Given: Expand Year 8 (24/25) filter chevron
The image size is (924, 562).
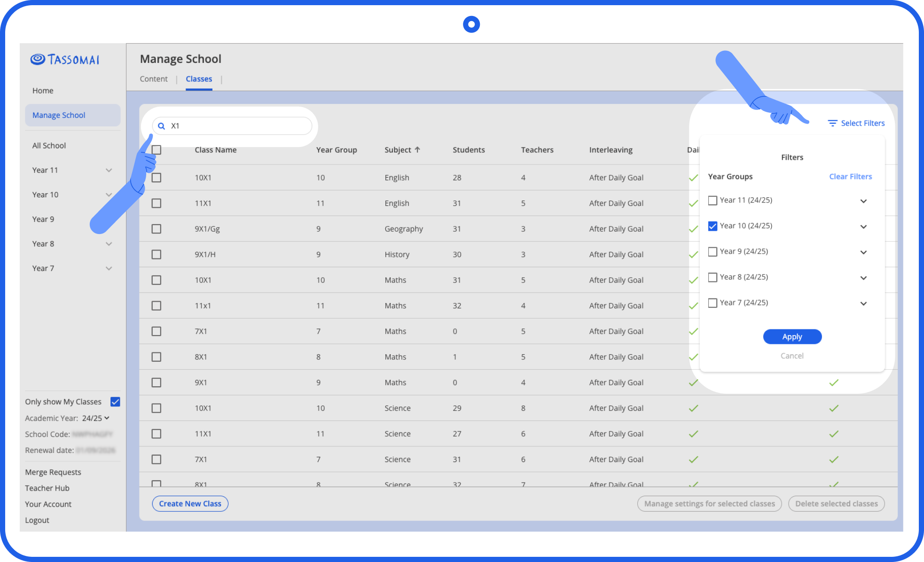Looking at the screenshot, I should point(863,278).
